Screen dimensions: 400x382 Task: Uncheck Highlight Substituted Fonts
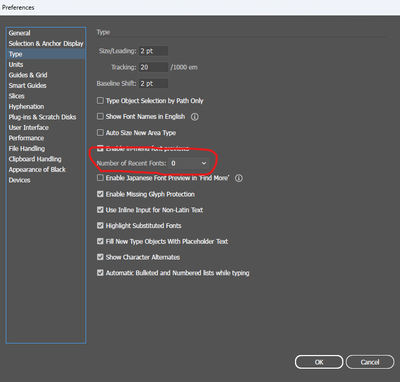[100, 226]
